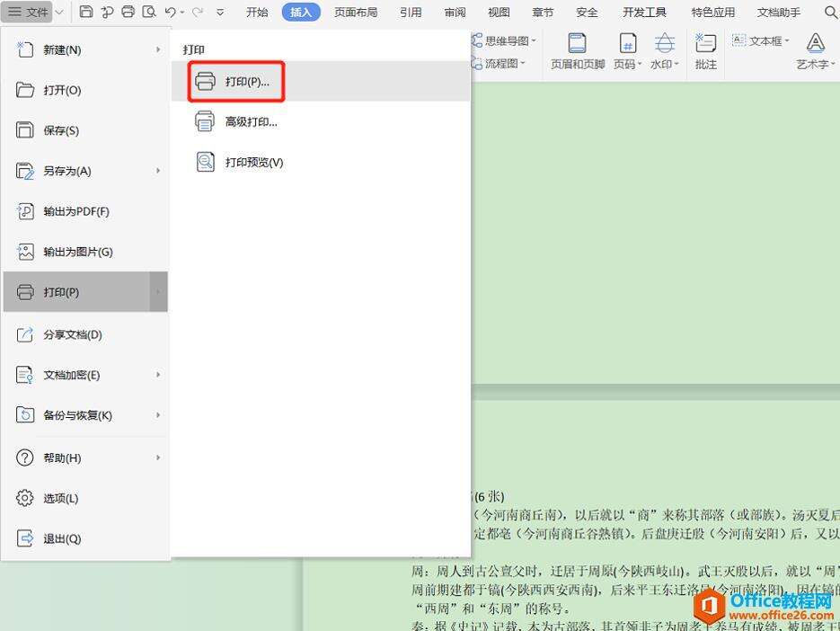Click the 批注 (Comment) icon
Screen dimensions: 840x631
[x=705, y=51]
